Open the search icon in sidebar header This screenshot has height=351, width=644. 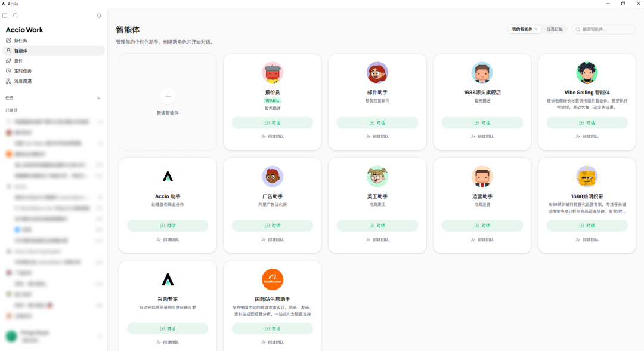click(16, 16)
